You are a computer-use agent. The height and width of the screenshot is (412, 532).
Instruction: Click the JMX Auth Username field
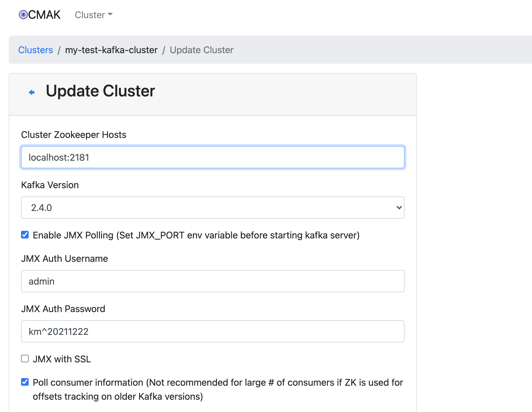213,281
